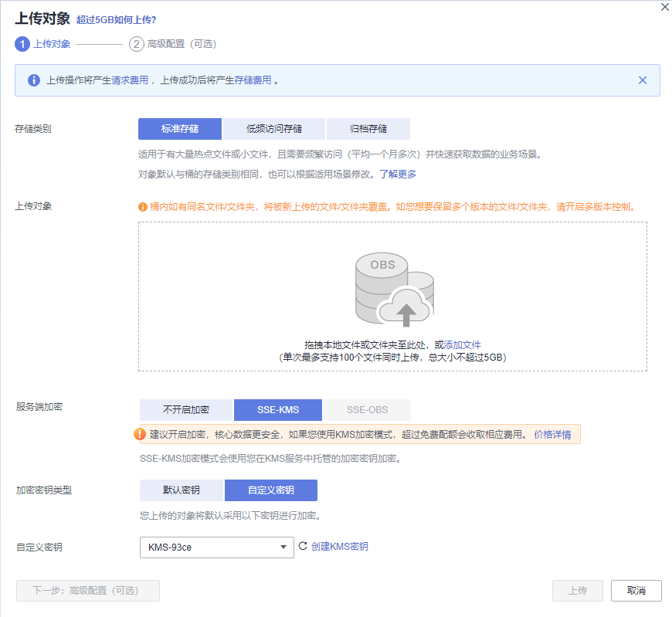672x617 pixels.
Task: Open 了解更多 storage class link
Action: point(398,174)
